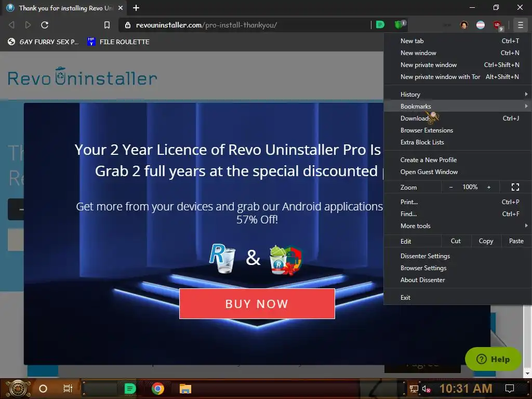
Task: Select New tab menu entry
Action: pos(457,41)
